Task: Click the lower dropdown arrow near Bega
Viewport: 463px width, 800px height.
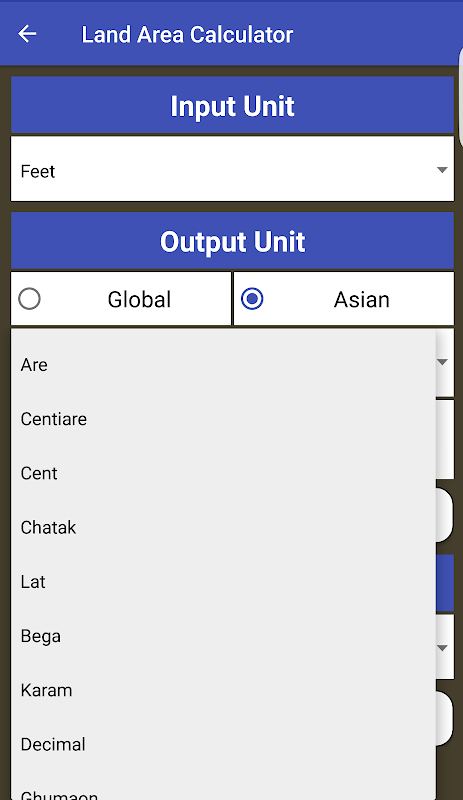Action: click(443, 648)
